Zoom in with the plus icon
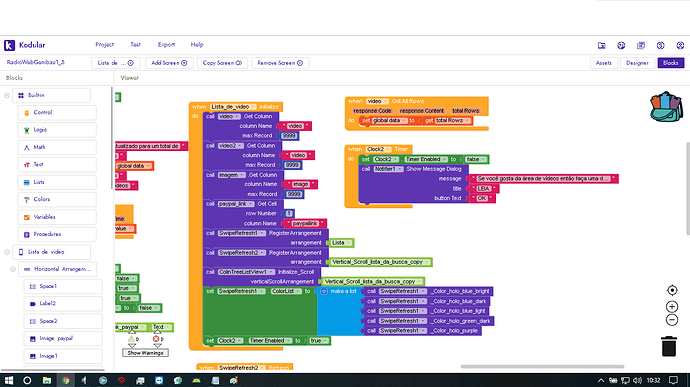The image size is (690, 387). tap(672, 306)
